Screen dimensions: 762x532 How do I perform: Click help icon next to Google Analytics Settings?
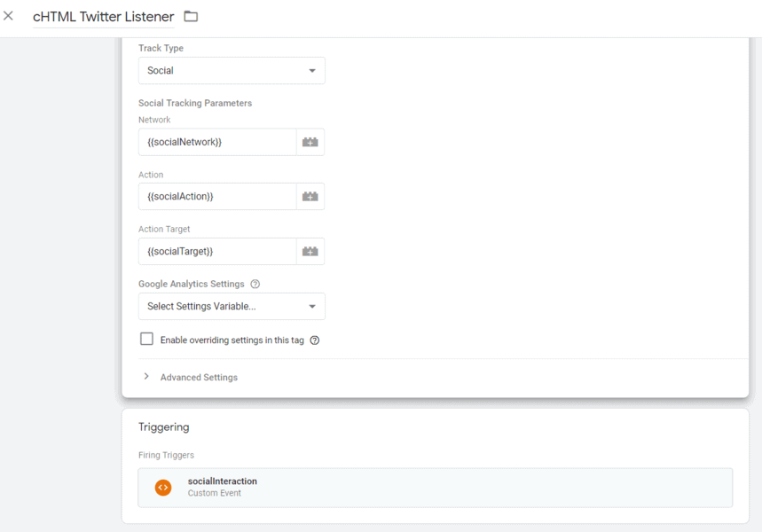point(255,285)
